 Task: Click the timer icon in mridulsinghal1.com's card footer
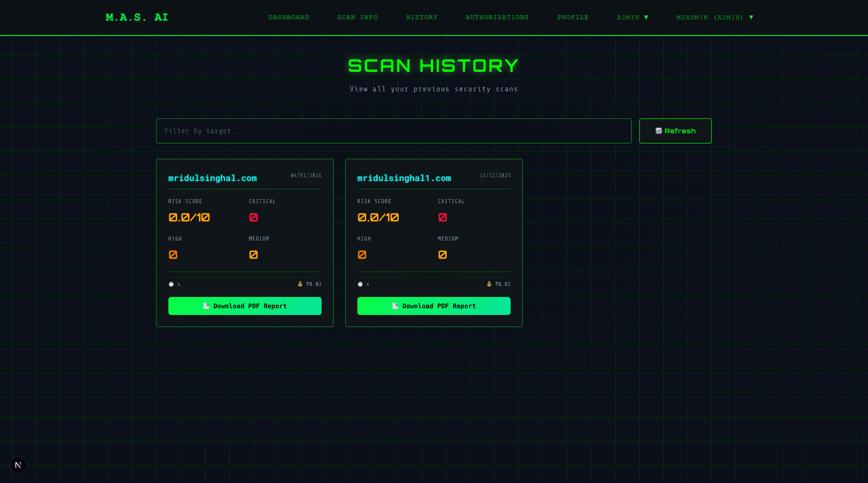(360, 284)
